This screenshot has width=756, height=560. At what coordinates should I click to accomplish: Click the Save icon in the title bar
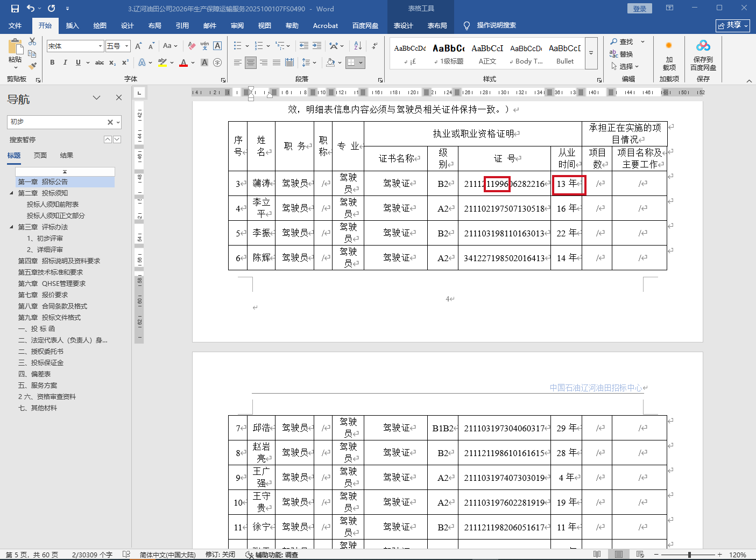(x=15, y=9)
